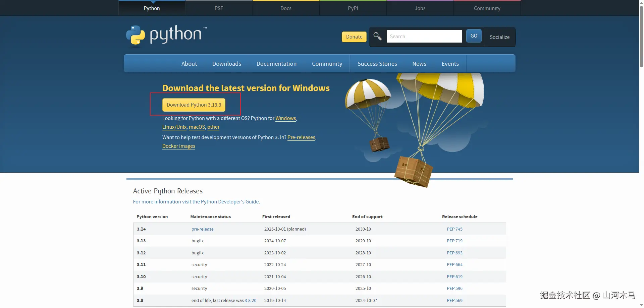Click the Active Python Releases heading
Image resolution: width=644 pixels, height=308 pixels.
(168, 191)
